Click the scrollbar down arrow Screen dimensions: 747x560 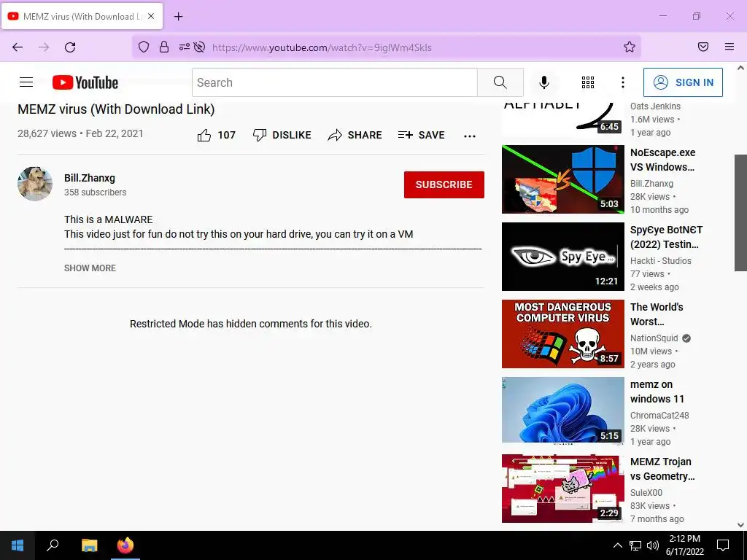(740, 525)
